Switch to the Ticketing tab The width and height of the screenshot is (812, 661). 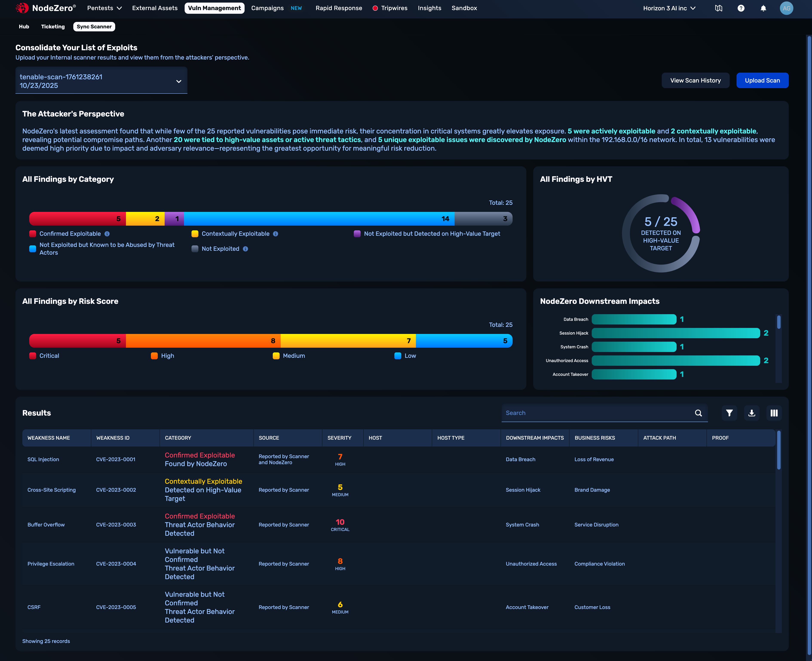53,27
